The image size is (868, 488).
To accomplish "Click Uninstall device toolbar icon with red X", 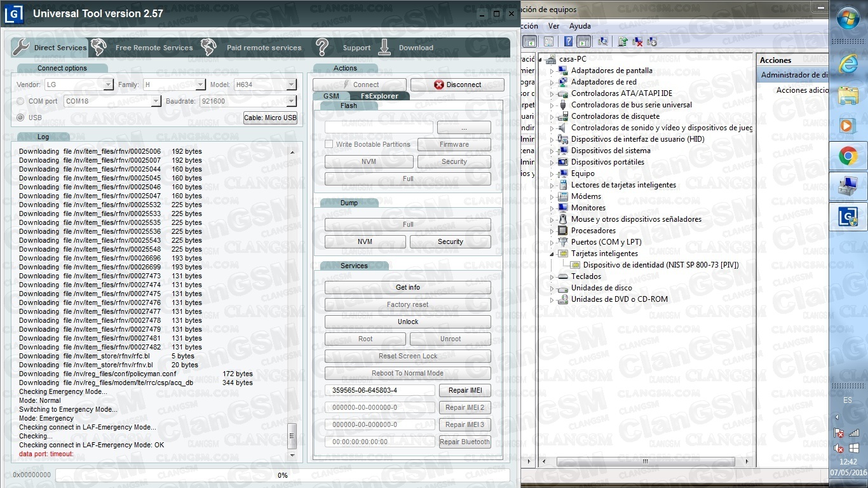I will pos(637,41).
